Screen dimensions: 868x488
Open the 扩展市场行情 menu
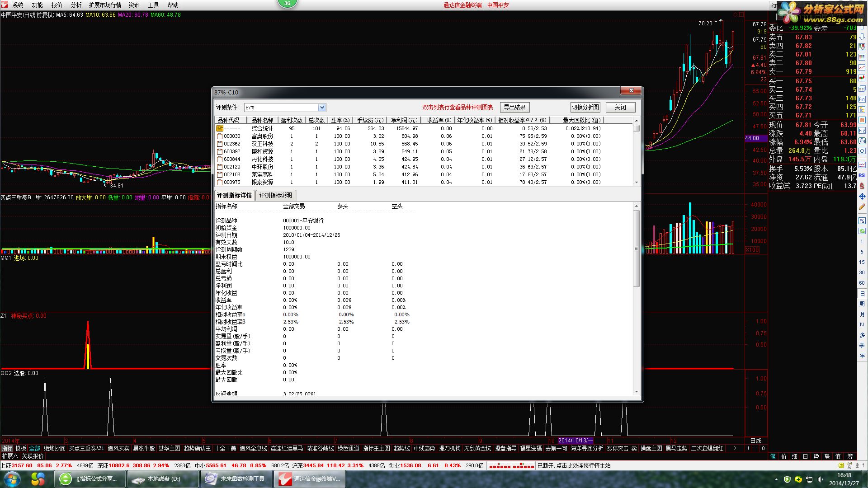[105, 5]
